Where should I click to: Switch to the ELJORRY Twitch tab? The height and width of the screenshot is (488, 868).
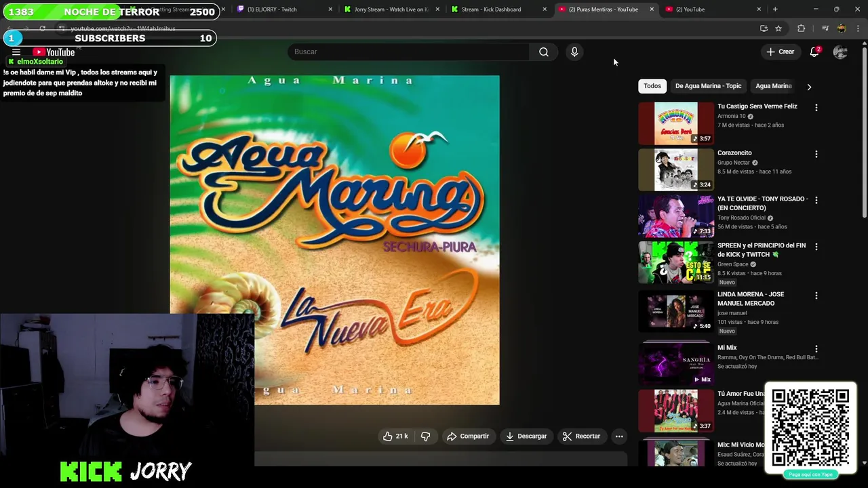283,9
